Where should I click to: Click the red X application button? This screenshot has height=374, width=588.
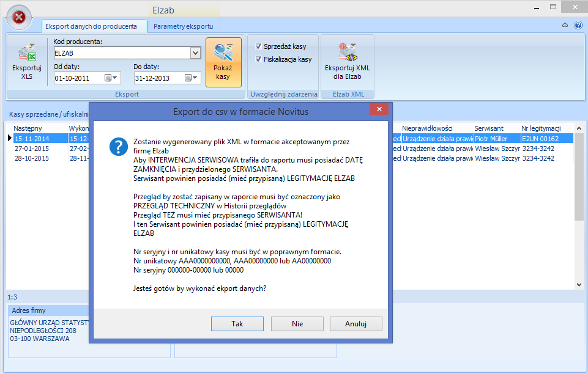coord(19,17)
